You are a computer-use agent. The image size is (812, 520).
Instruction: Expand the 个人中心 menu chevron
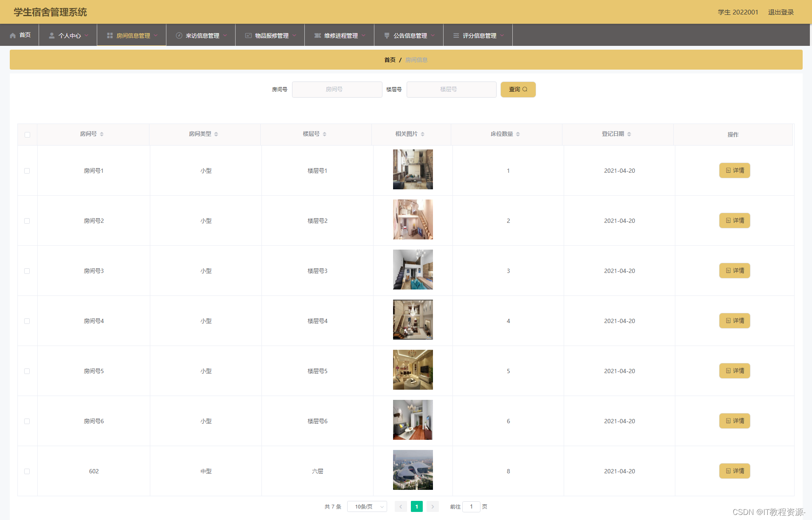click(x=87, y=36)
